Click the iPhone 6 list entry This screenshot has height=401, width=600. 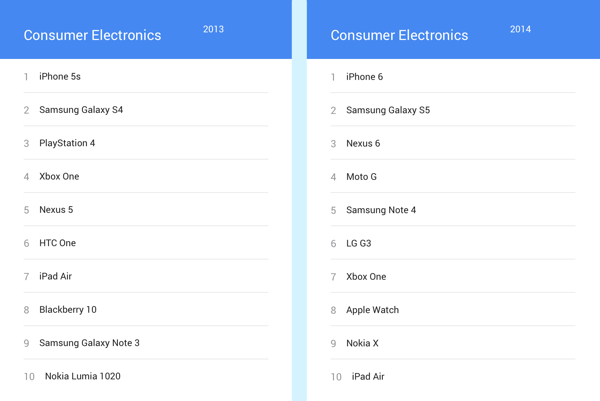pyautogui.click(x=364, y=77)
